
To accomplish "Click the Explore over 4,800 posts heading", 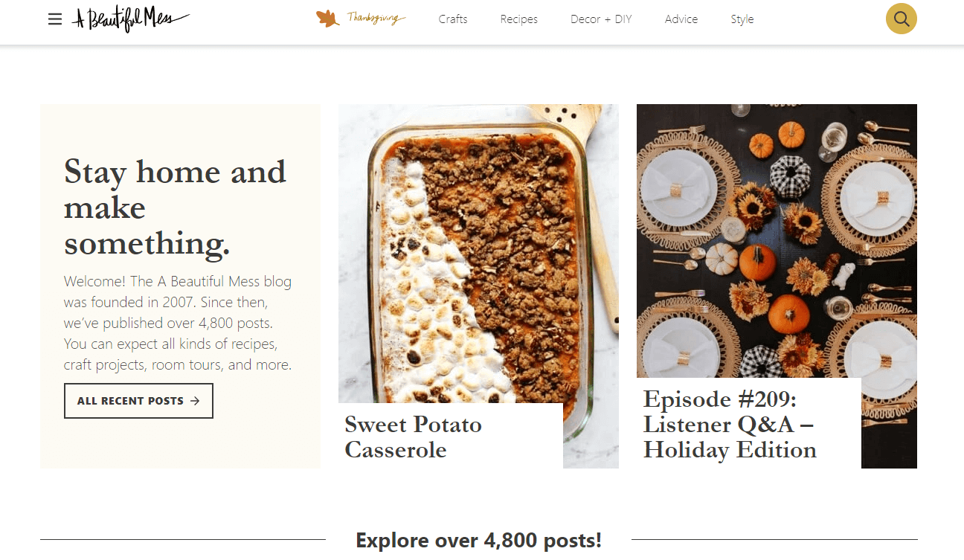I will pyautogui.click(x=478, y=541).
